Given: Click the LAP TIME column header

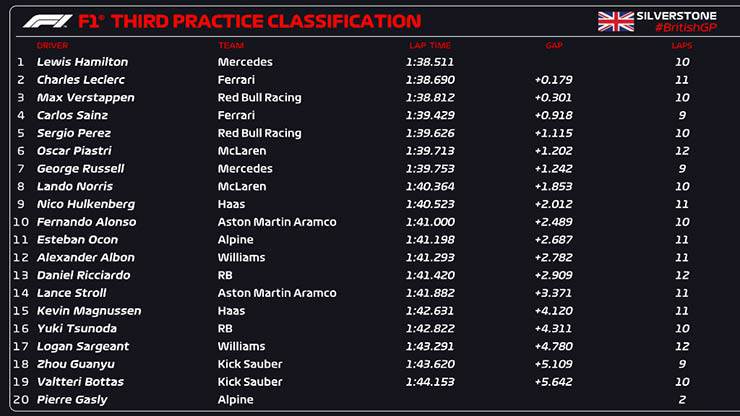Looking at the screenshot, I should 430,46.
